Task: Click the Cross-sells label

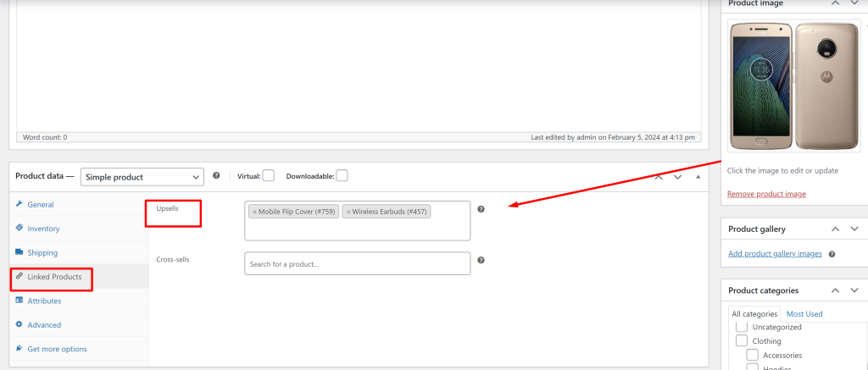Action: tap(173, 259)
